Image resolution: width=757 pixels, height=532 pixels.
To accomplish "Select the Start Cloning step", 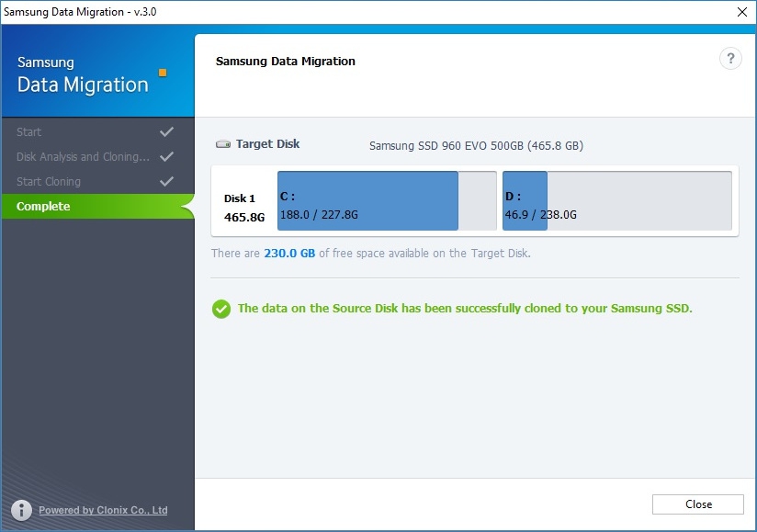I will point(98,182).
